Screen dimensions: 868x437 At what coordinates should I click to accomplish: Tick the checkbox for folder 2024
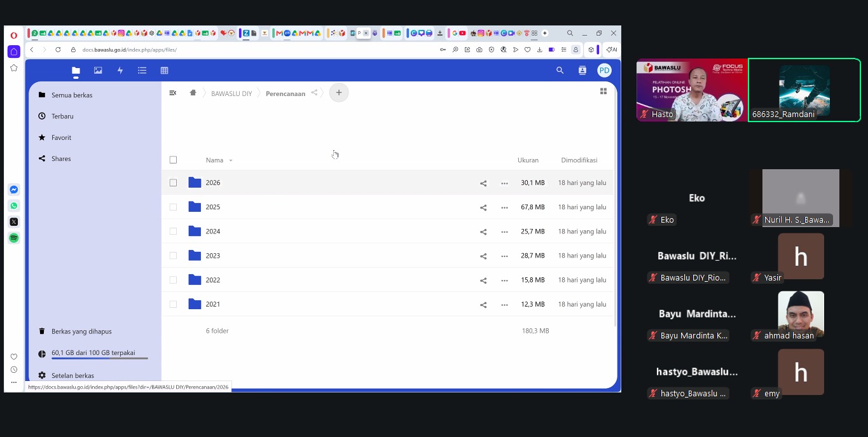[173, 232]
